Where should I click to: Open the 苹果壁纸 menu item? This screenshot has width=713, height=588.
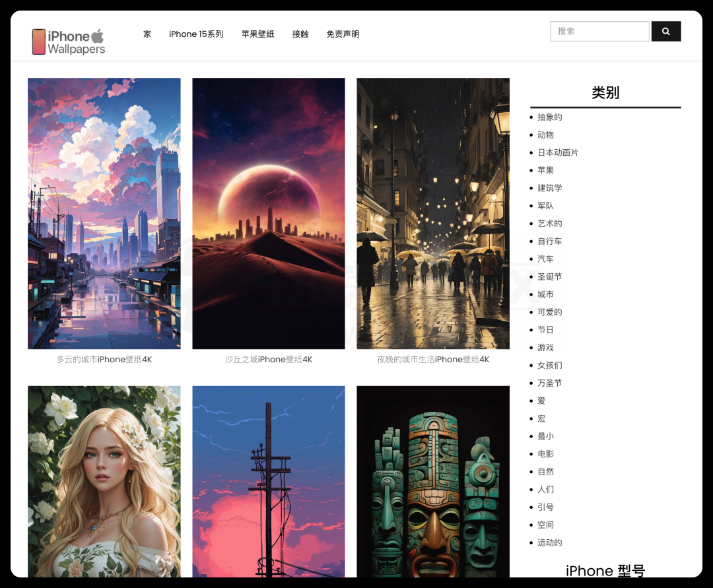point(258,34)
